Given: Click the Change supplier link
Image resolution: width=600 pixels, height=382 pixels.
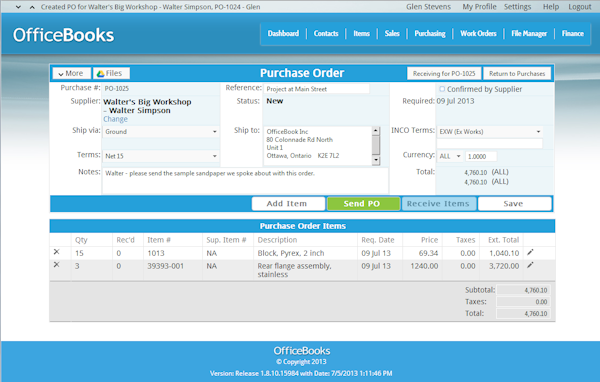Looking at the screenshot, I should 115,119.
